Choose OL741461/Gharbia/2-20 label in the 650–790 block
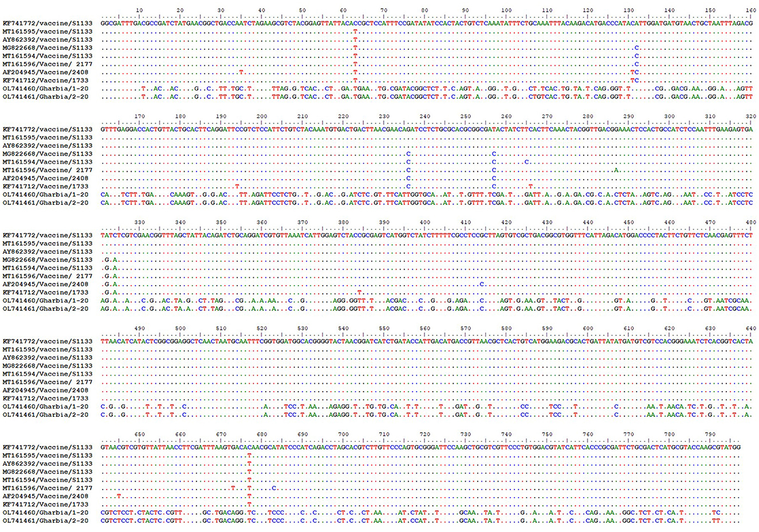Image resolution: width=759 pixels, height=532 pixels. tap(46, 521)
